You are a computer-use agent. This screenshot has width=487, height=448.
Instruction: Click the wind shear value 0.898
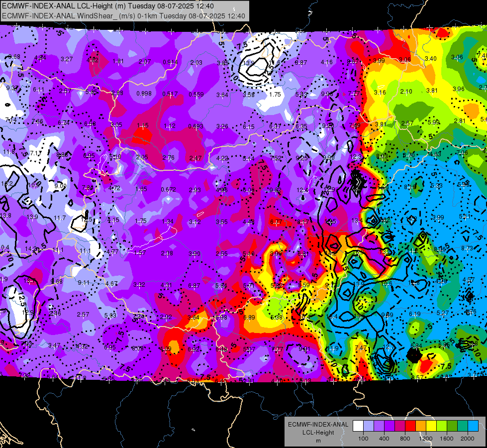pos(144,94)
